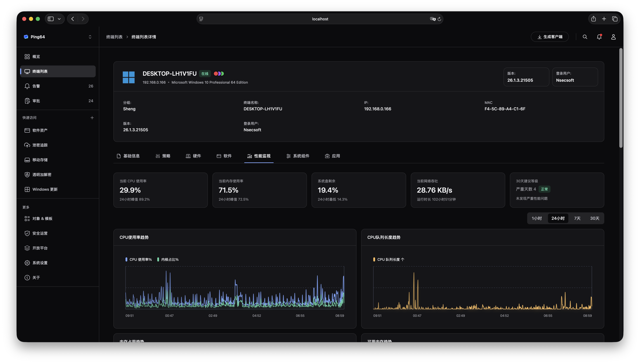Switch to the 系统组件 tab
Image resolution: width=640 pixels, height=364 pixels.
[298, 156]
